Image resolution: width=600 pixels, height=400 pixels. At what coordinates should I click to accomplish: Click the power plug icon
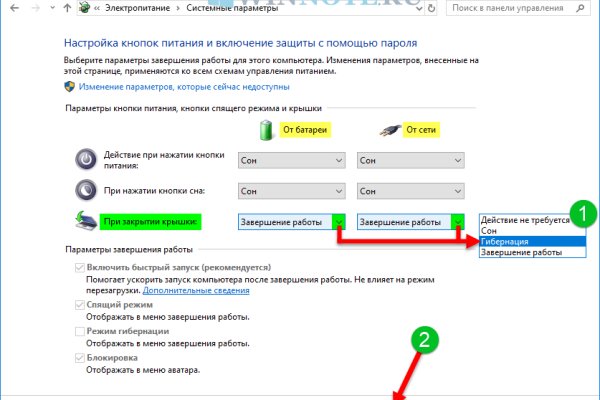[389, 131]
